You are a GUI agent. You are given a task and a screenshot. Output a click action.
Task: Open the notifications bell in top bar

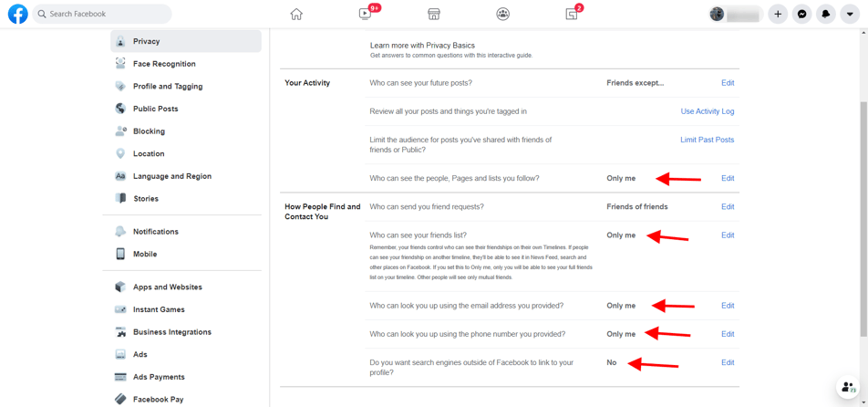coord(826,15)
